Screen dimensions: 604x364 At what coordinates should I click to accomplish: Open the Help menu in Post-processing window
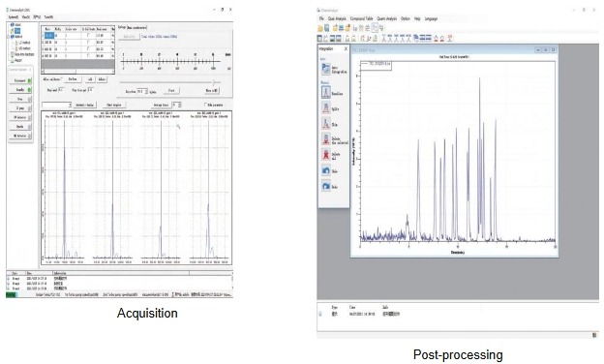(417, 18)
